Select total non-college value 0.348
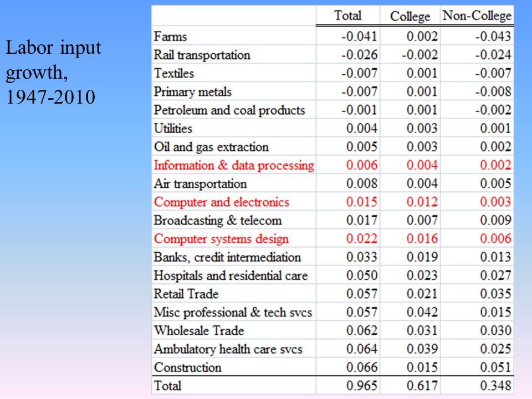Image resolution: width=532 pixels, height=399 pixels. pyautogui.click(x=495, y=386)
